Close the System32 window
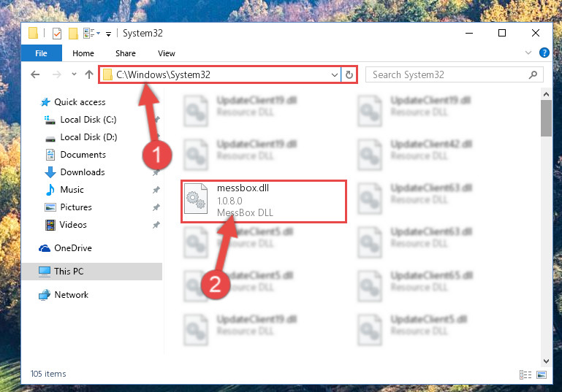This screenshot has width=562, height=392. click(x=535, y=33)
